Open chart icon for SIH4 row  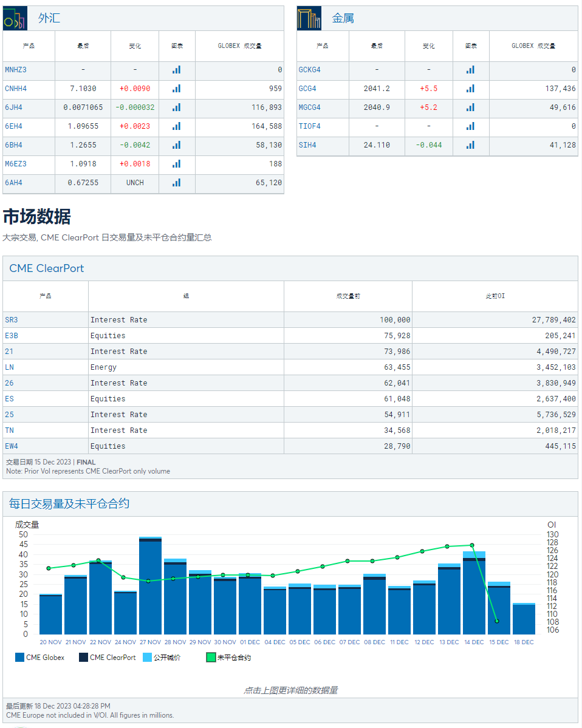(471, 145)
